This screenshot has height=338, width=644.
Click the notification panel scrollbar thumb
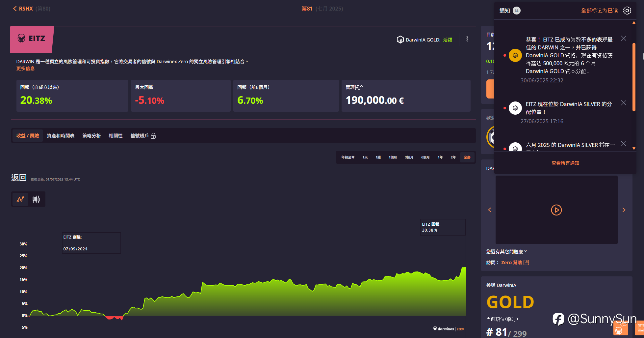tap(634, 77)
